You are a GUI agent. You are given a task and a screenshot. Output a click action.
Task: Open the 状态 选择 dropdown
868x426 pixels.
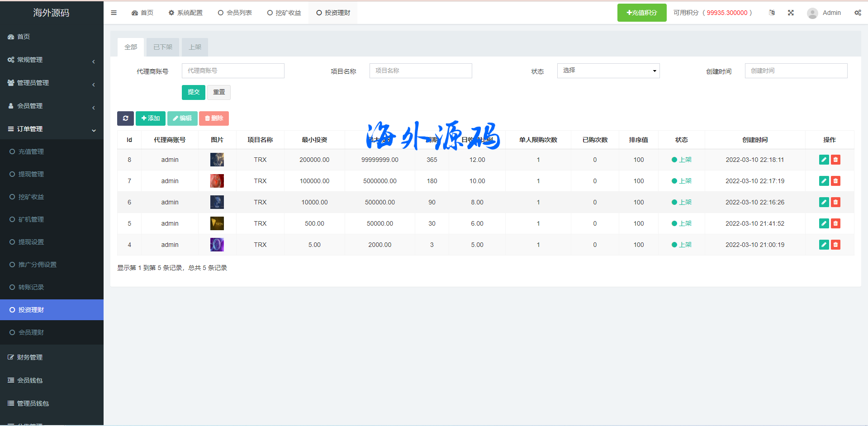point(608,71)
